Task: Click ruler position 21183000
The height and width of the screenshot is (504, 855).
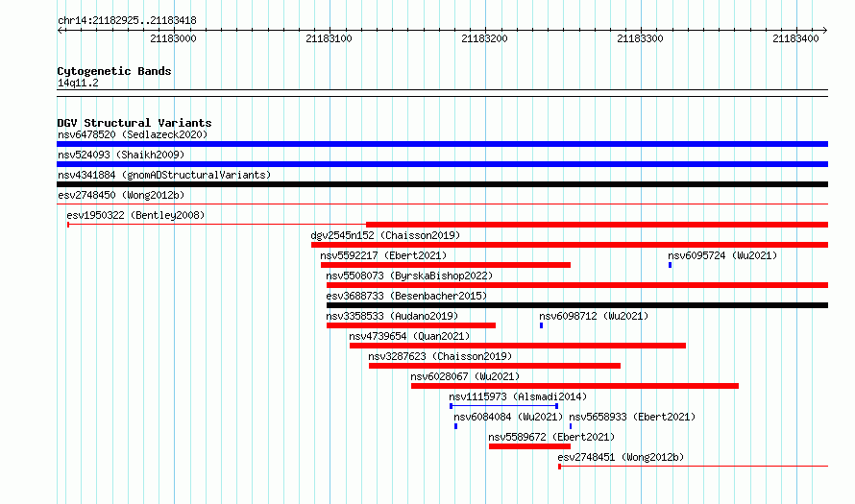Action: 173,38
